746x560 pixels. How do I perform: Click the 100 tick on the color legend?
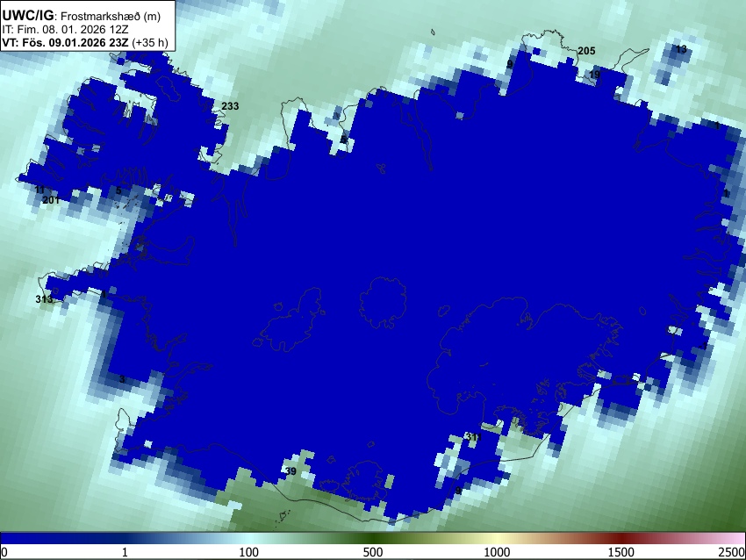coord(248,552)
